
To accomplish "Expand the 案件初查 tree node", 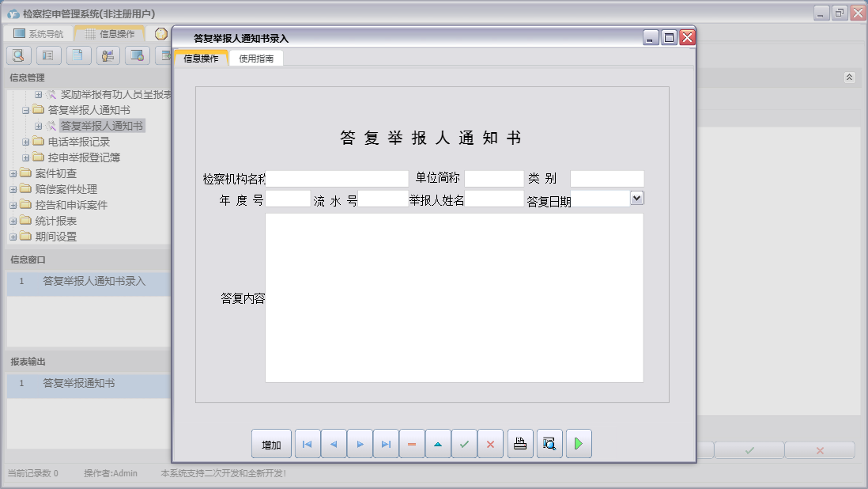I will [12, 172].
